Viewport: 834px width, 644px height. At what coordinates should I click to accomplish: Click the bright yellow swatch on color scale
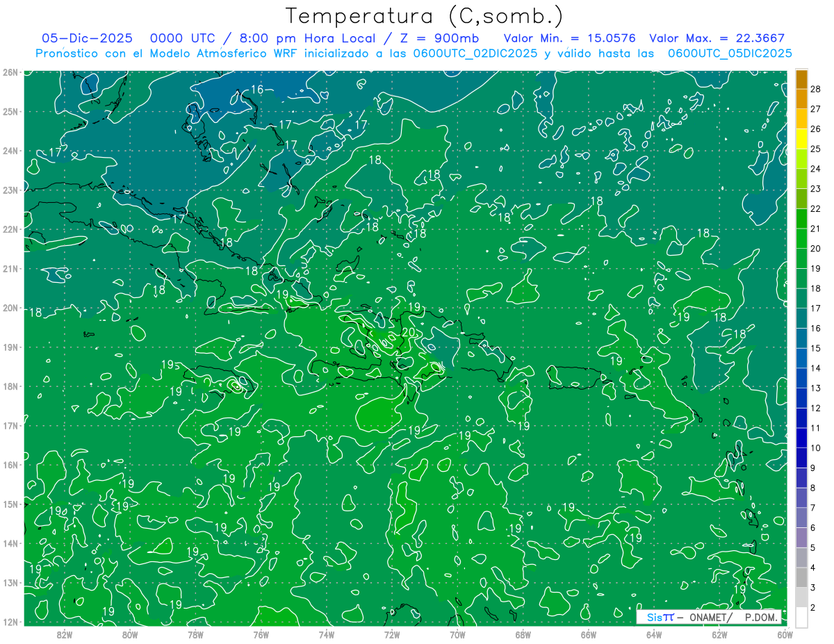[801, 139]
